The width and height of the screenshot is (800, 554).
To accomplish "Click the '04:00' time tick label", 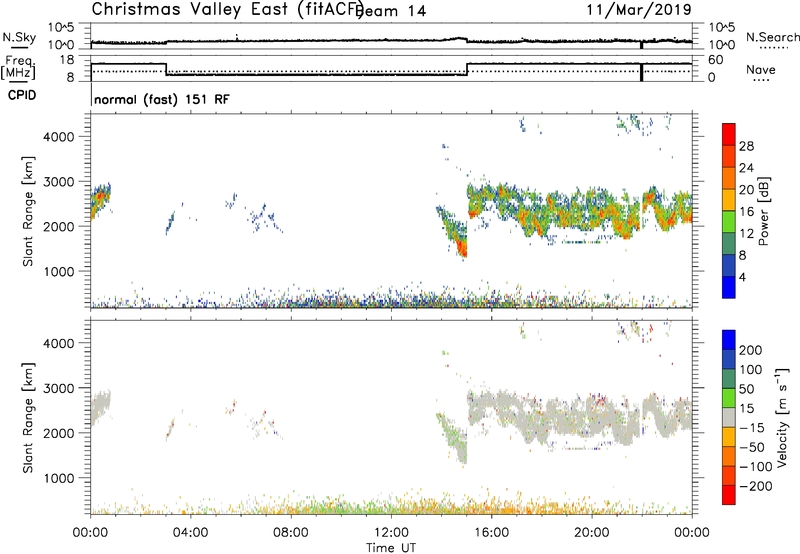I will coord(190,533).
